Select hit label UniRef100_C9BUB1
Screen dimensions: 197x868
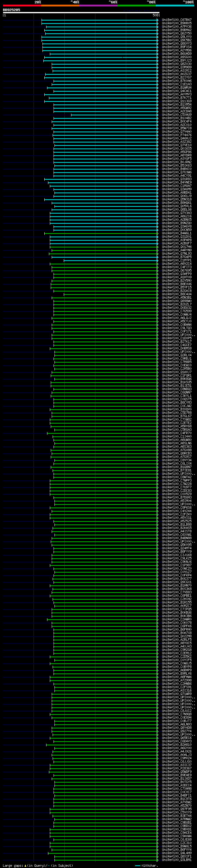click(x=176, y=822)
